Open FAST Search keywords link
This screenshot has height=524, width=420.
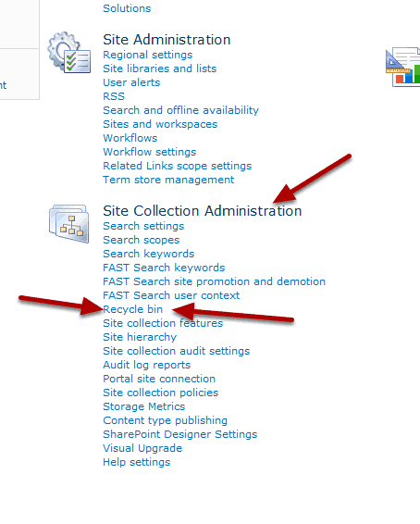(164, 268)
